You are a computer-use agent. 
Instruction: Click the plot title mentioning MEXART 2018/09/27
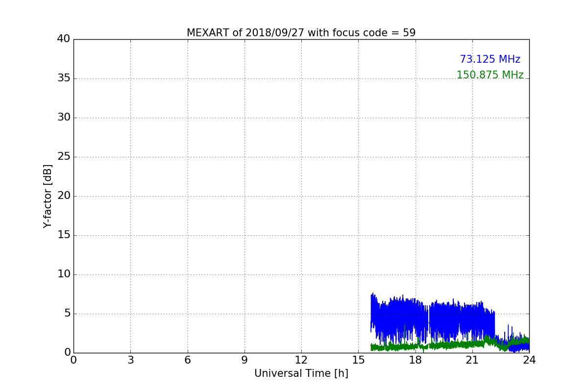coord(301,33)
